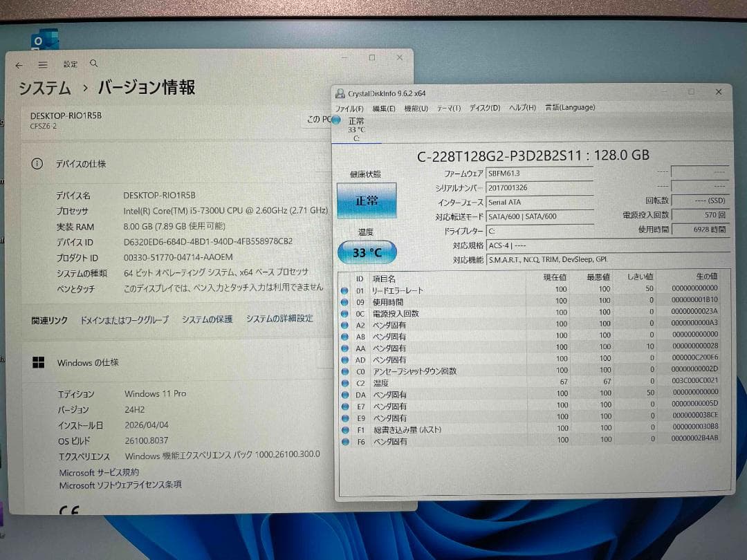
Task: Click the インターフェース field Serial ATA
Action: pyautogui.click(x=539, y=202)
